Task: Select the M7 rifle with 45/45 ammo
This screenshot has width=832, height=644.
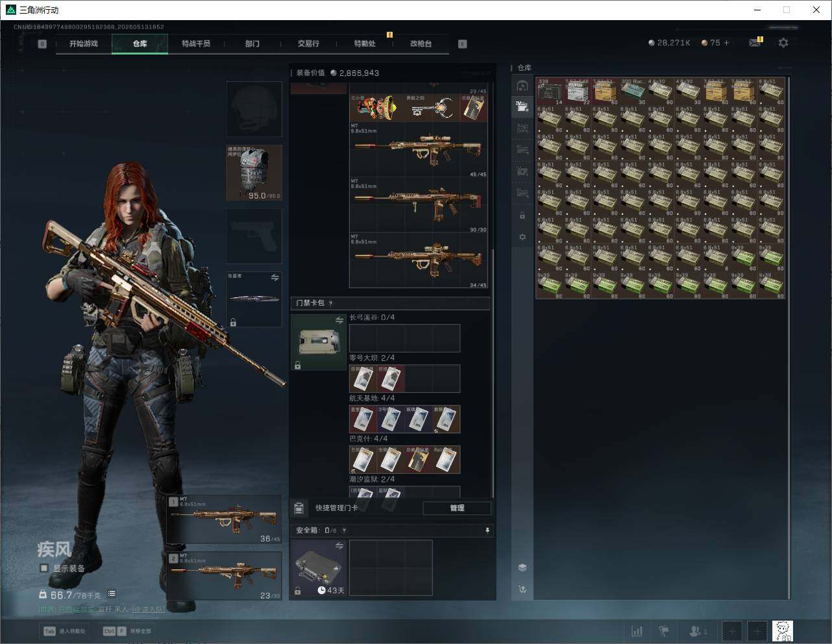Action: (419, 150)
